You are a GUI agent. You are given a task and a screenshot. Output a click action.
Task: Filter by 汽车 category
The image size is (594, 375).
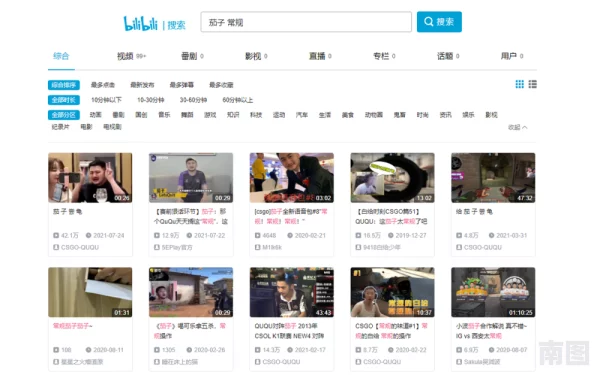tap(302, 115)
